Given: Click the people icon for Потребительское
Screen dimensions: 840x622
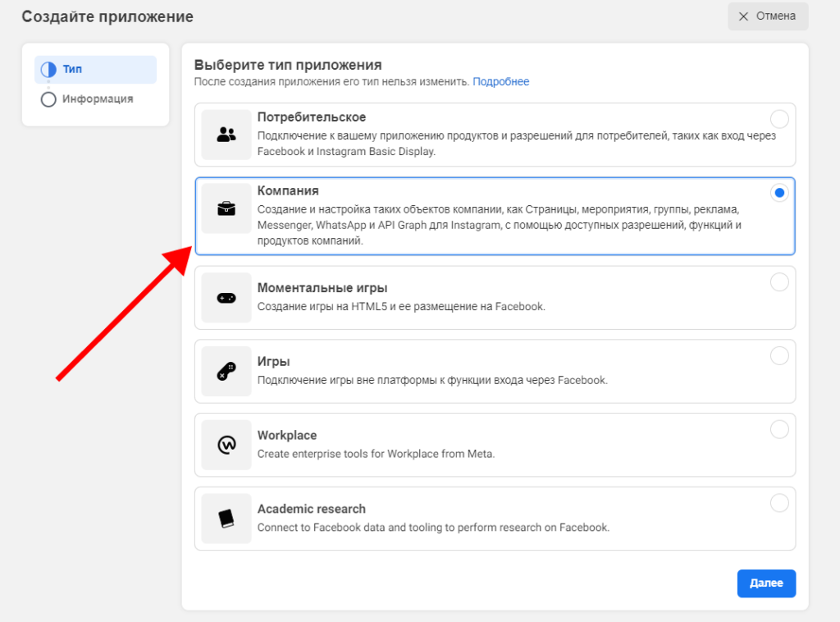Looking at the screenshot, I should [226, 135].
